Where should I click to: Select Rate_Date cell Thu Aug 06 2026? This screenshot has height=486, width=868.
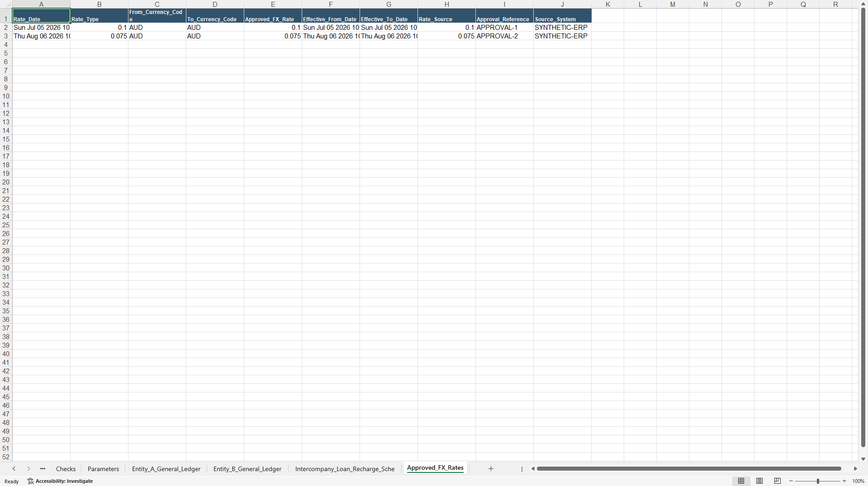(41, 36)
